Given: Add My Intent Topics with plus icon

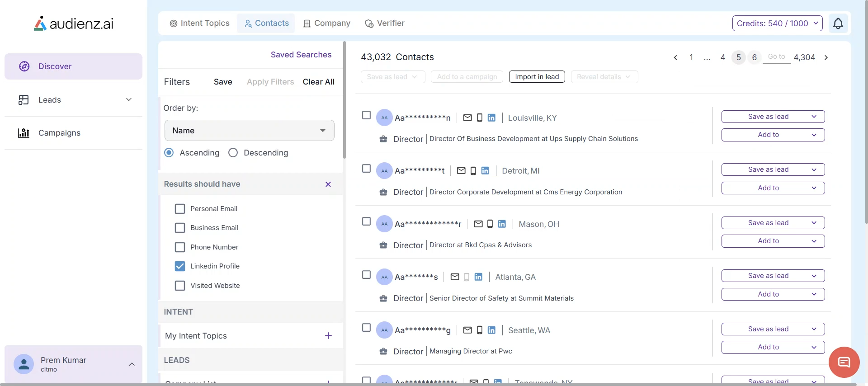Looking at the screenshot, I should coord(328,336).
